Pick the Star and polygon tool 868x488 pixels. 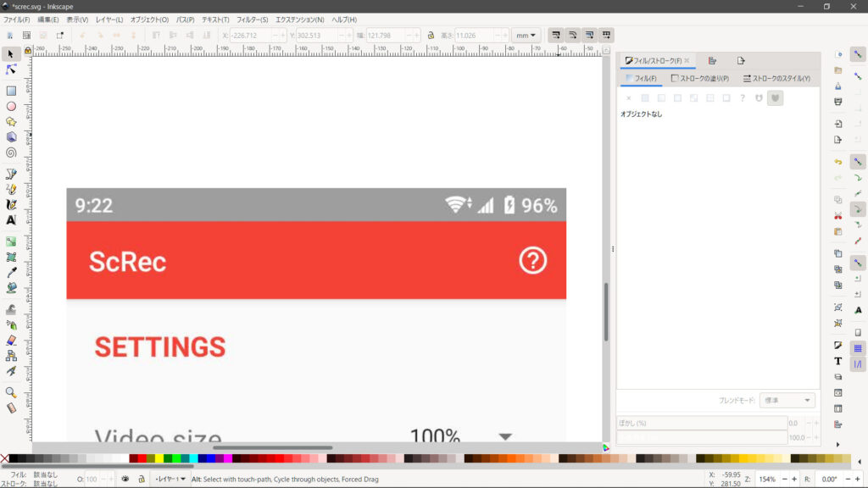pyautogui.click(x=10, y=122)
